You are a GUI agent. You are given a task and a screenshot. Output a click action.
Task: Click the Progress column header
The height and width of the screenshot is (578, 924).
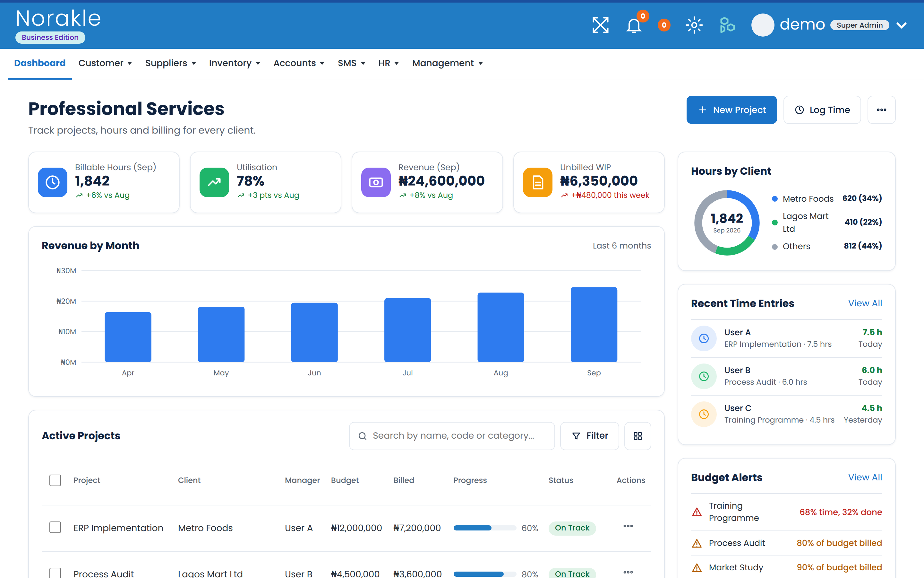click(470, 480)
